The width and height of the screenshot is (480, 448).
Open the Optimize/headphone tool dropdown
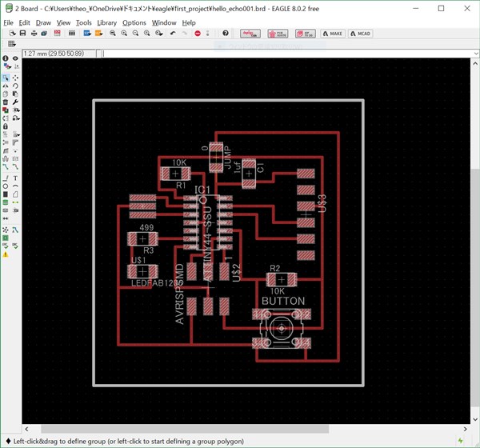[16, 118]
